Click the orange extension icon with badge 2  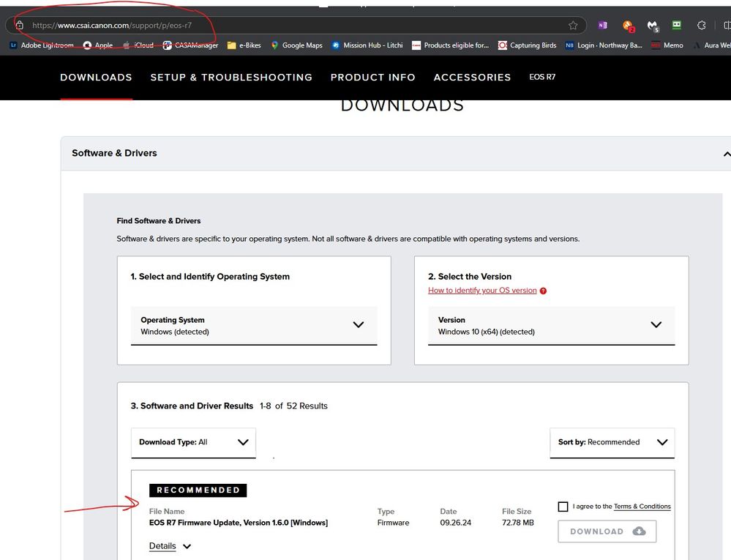[x=627, y=25]
